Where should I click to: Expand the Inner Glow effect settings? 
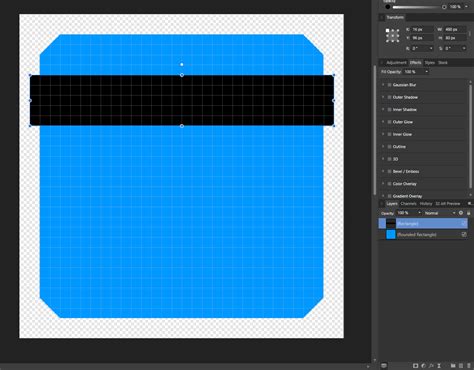click(383, 134)
